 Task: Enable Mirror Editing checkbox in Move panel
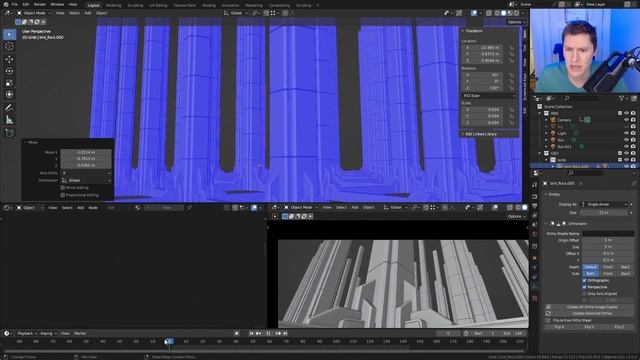point(63,188)
